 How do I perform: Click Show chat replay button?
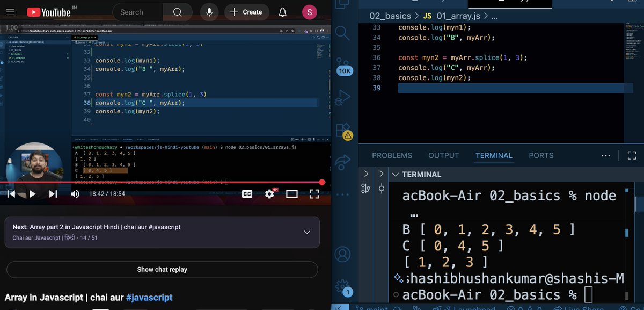(x=162, y=270)
